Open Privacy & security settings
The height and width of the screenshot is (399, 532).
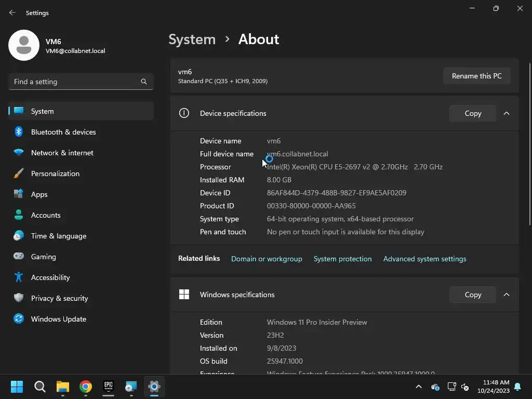pyautogui.click(x=81, y=298)
